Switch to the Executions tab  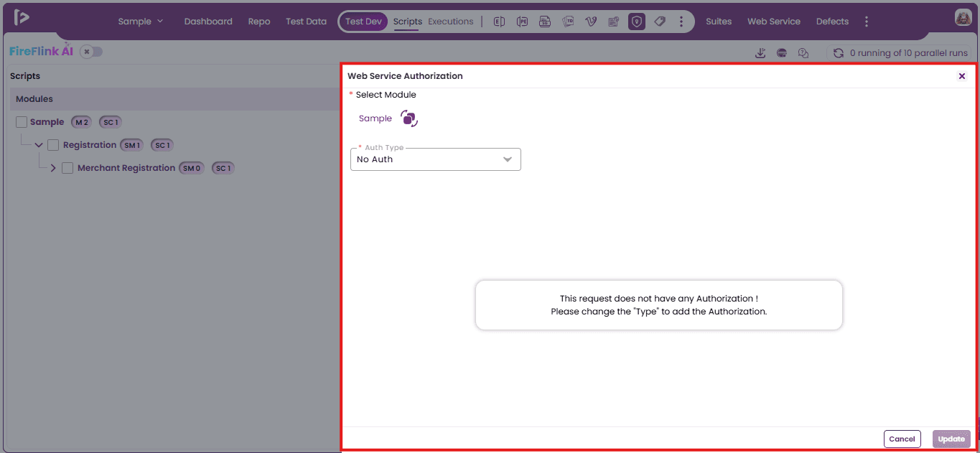[451, 22]
